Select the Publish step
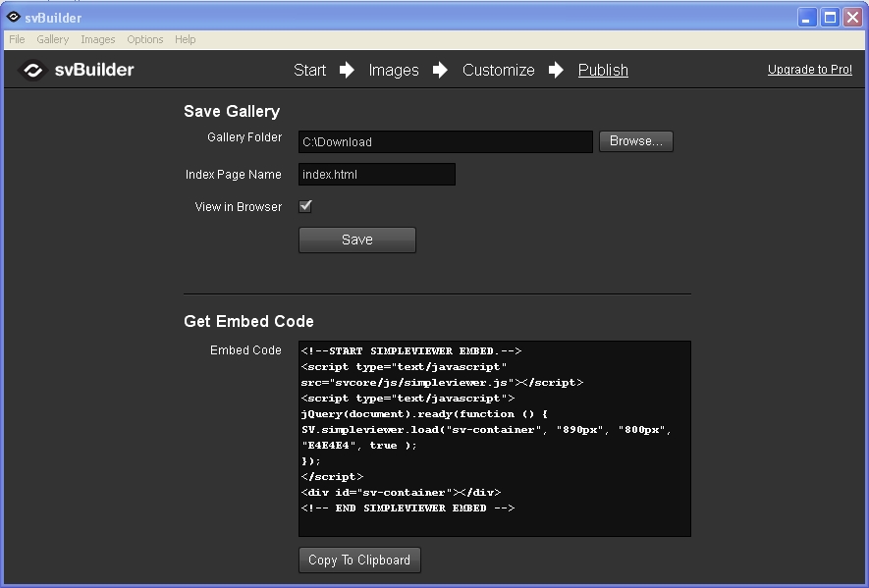The width and height of the screenshot is (869, 588). point(603,70)
